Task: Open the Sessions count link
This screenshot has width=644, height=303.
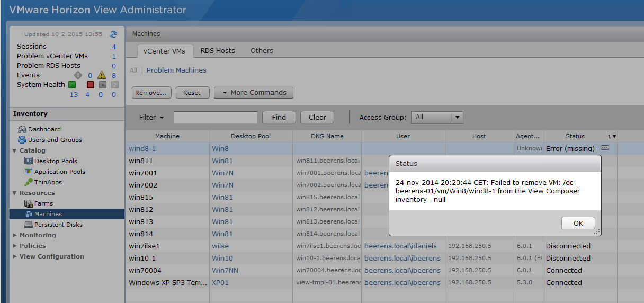Action: 114,47
